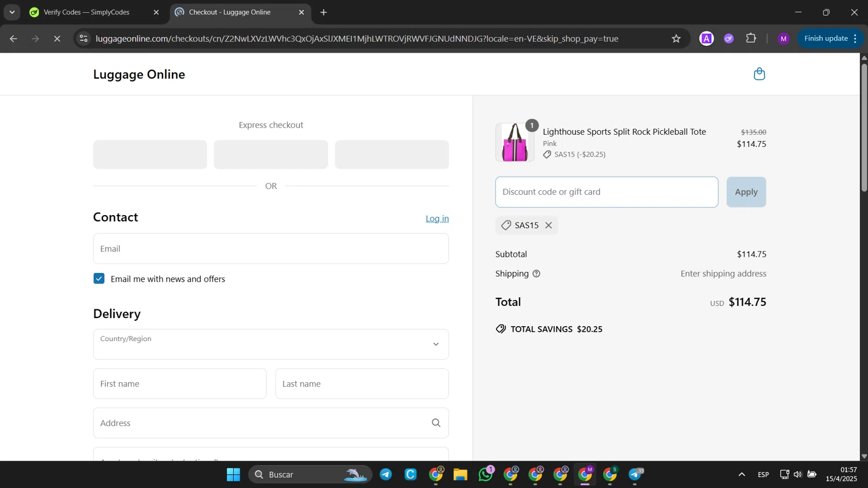
Task: Open the M profile avatar menu
Action: click(x=784, y=39)
